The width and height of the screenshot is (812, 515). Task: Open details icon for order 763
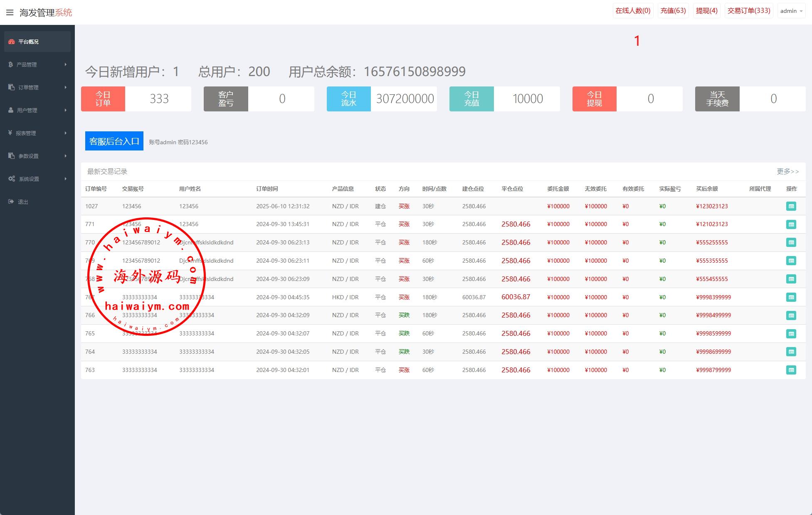coord(791,370)
